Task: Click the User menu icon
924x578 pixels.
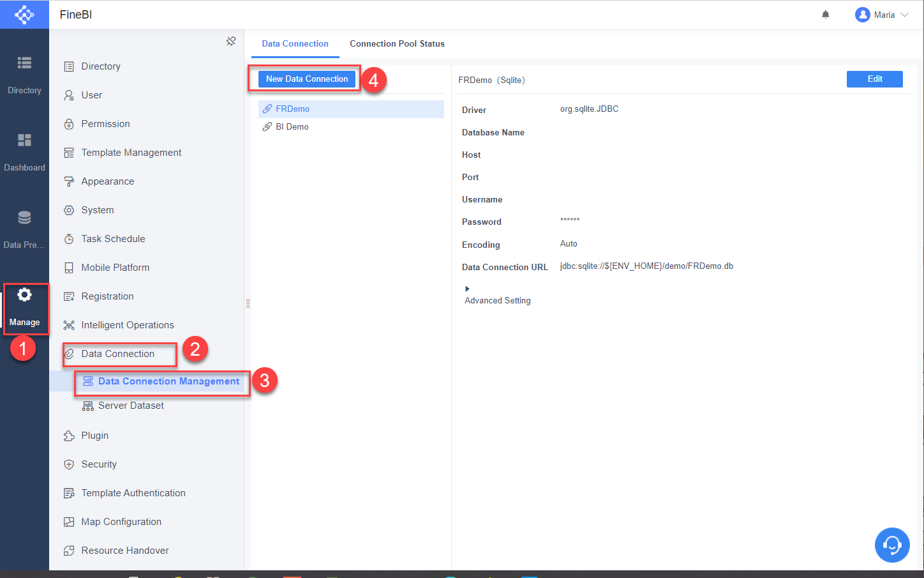Action: tap(69, 95)
